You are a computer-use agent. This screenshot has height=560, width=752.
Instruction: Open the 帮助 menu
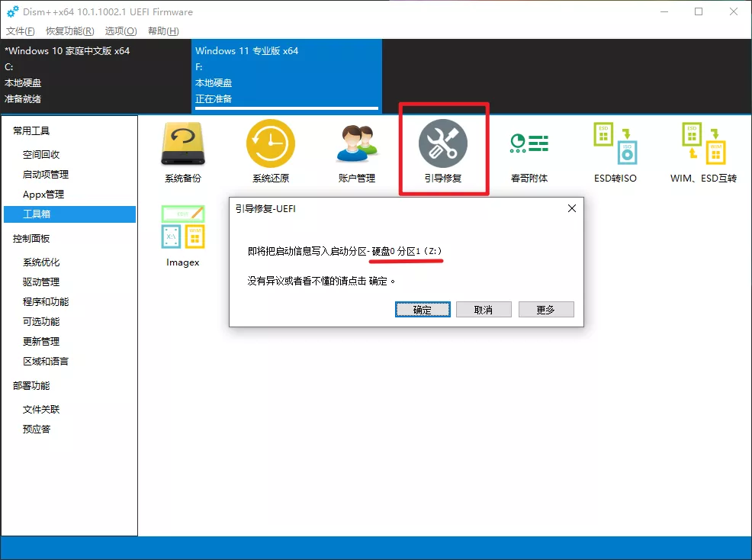coord(162,31)
